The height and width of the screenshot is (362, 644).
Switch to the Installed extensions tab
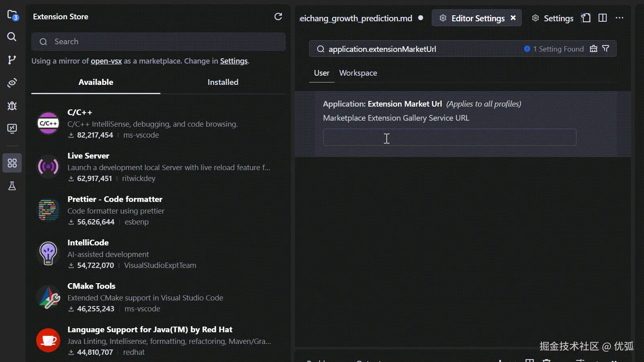pyautogui.click(x=223, y=82)
